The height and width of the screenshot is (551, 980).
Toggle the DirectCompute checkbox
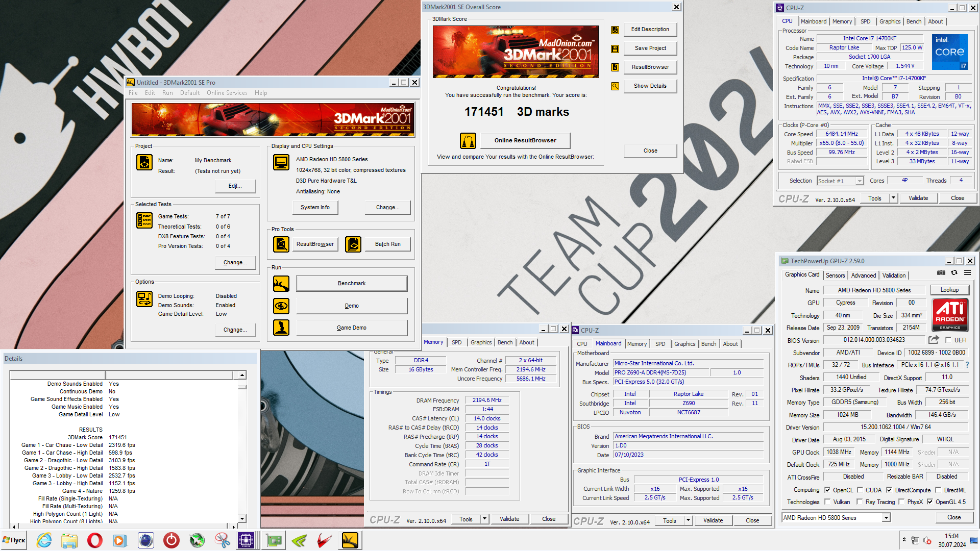[889, 490]
